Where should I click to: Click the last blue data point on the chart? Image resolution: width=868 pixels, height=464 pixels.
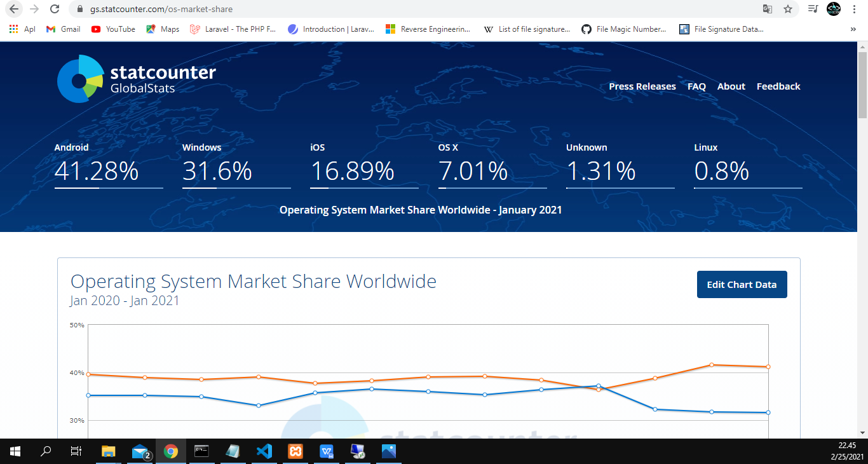point(768,413)
